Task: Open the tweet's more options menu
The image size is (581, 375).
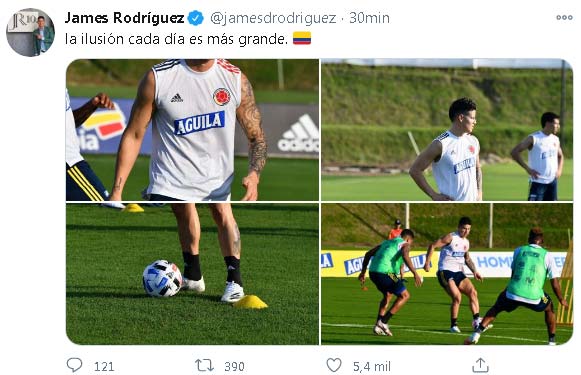Action: [564, 17]
